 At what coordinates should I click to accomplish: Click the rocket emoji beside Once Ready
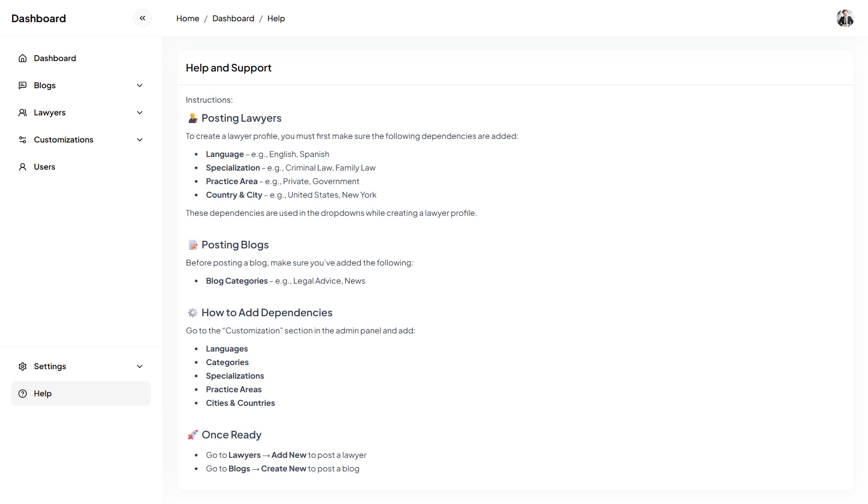(x=193, y=435)
